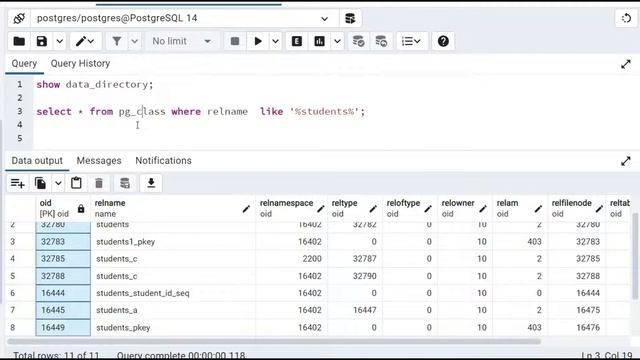Click the edit pencil in relam header
The width and height of the screenshot is (640, 360).
(538, 209)
